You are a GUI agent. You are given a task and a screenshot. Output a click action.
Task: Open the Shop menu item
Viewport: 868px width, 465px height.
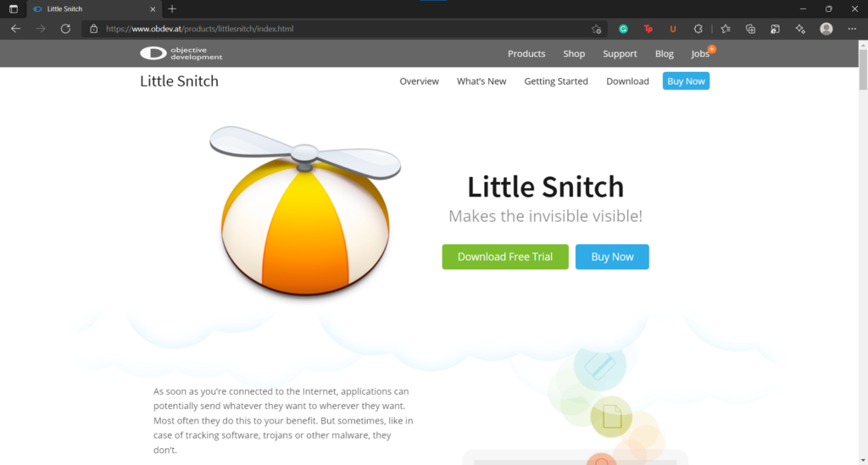tap(574, 53)
